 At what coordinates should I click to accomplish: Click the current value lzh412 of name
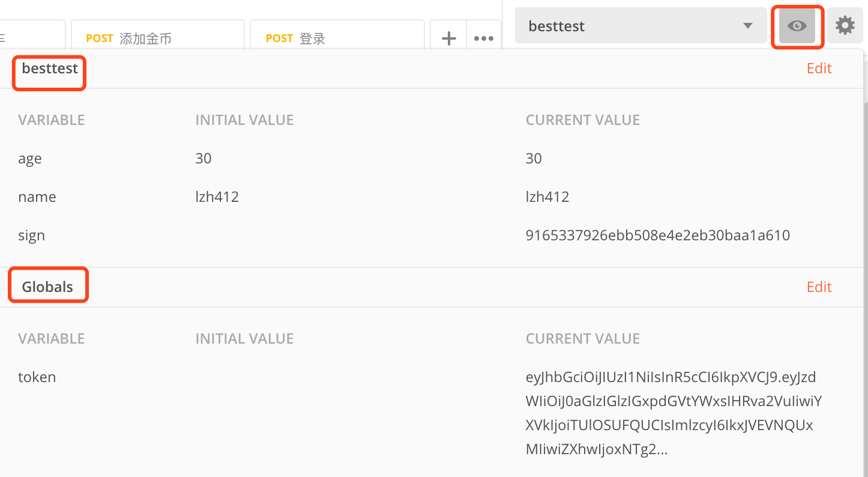[x=547, y=197]
